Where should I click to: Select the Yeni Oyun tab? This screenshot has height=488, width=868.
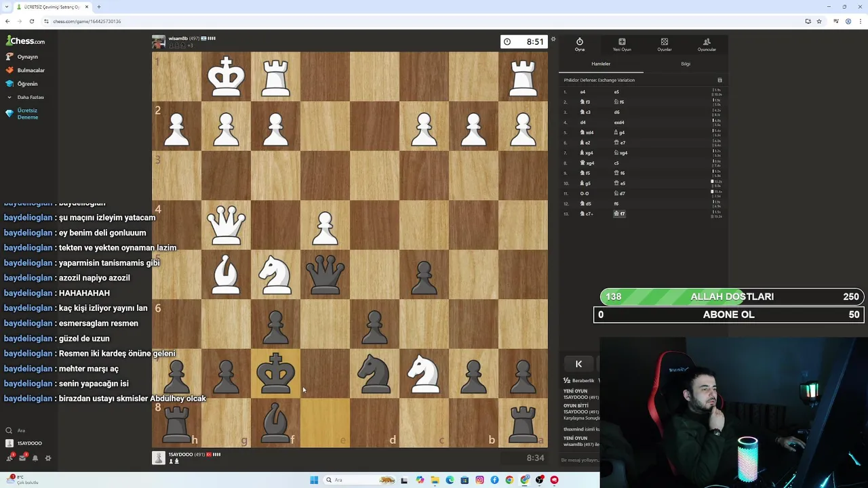point(622,45)
